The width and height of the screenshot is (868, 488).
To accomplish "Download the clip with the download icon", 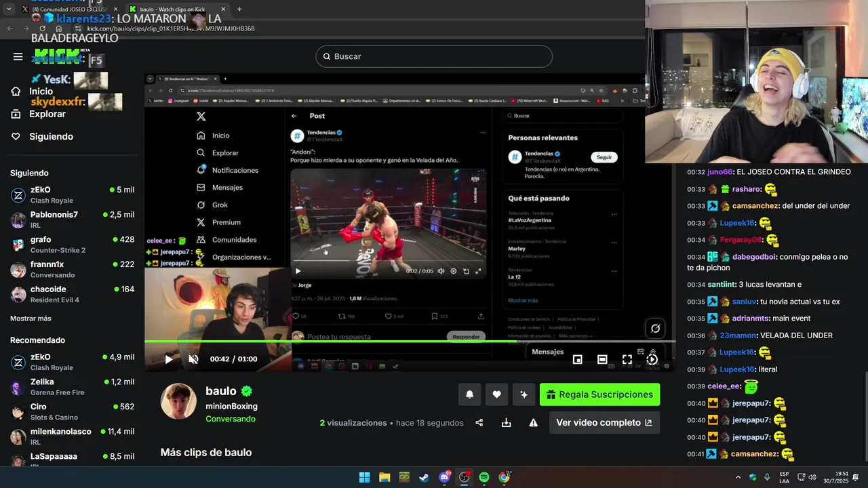I will click(506, 422).
